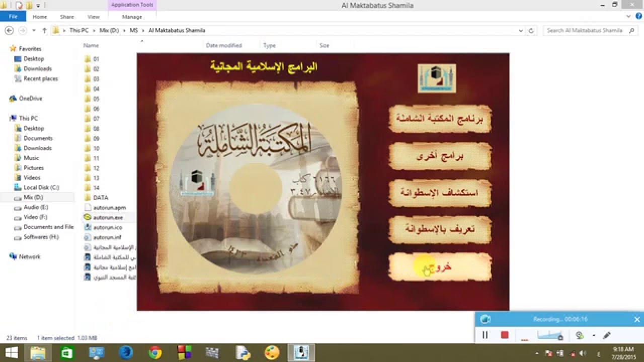Click the Application Tools contextual tab header

pyautogui.click(x=132, y=5)
